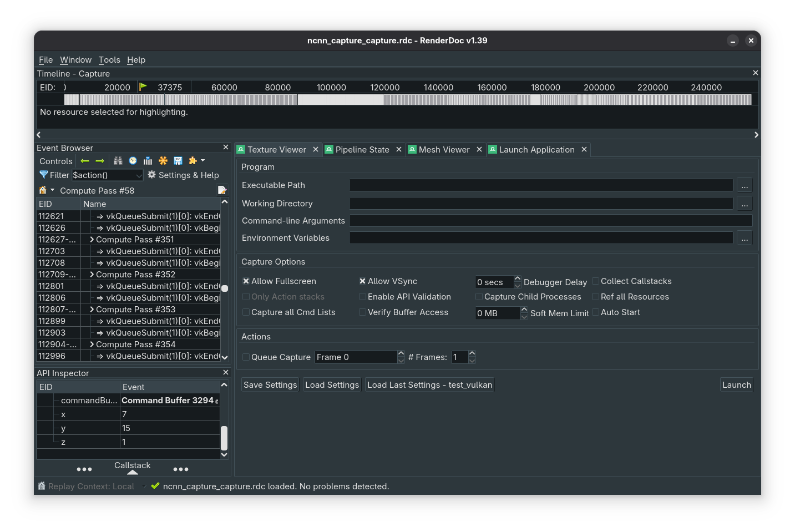
Task: Increase the Debugger Delay seconds
Action: tap(518, 278)
